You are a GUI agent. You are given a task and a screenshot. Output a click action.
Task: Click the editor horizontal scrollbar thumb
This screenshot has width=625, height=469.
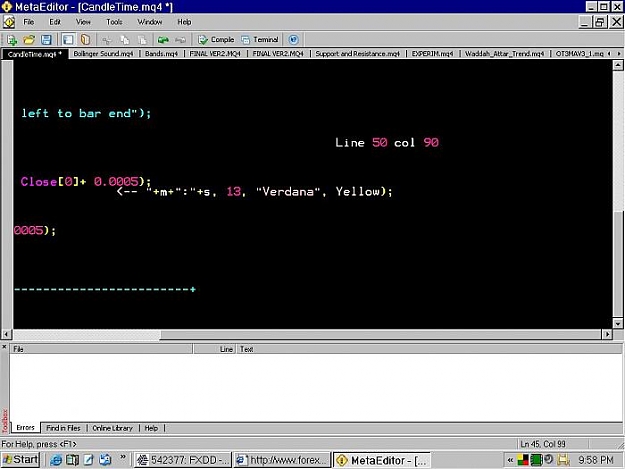coord(381,334)
